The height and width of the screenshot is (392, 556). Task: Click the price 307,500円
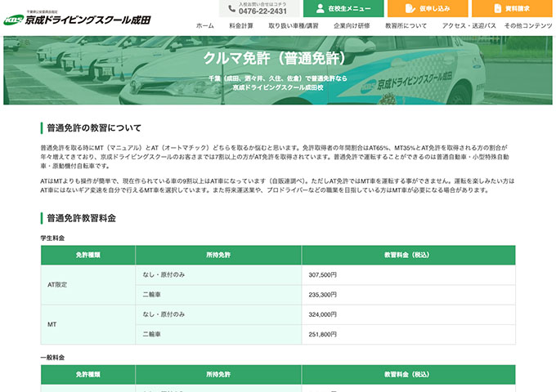coord(323,274)
